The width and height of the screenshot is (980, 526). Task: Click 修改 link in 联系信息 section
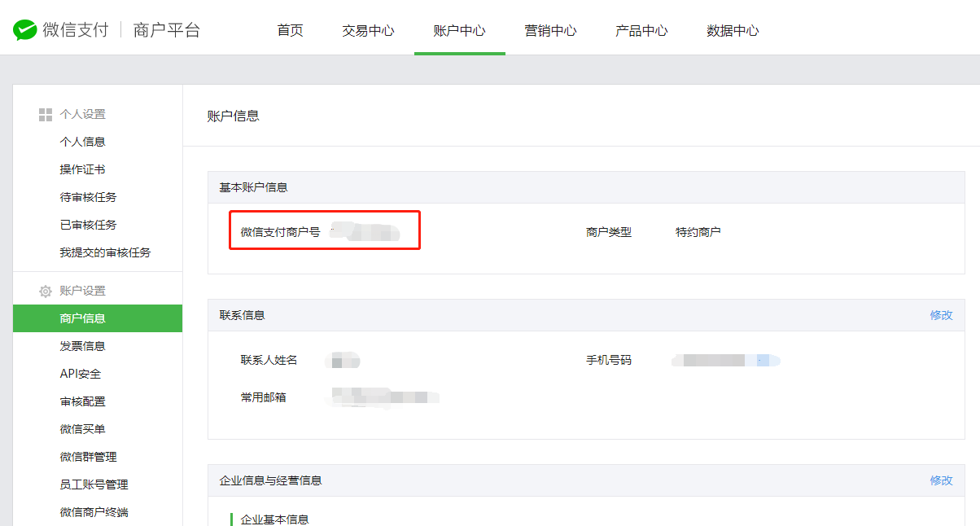[941, 315]
